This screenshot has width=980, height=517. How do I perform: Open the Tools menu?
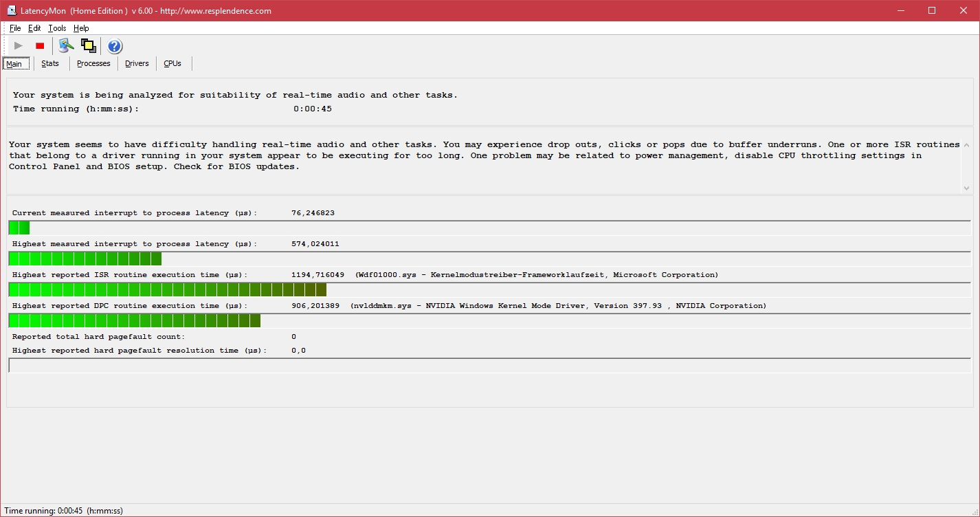(x=57, y=28)
